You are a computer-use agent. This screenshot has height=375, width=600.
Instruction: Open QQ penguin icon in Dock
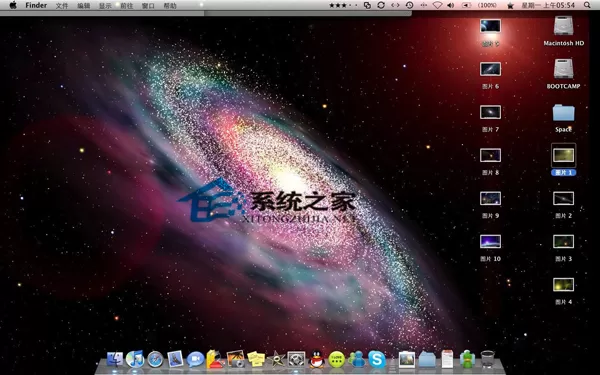point(316,359)
